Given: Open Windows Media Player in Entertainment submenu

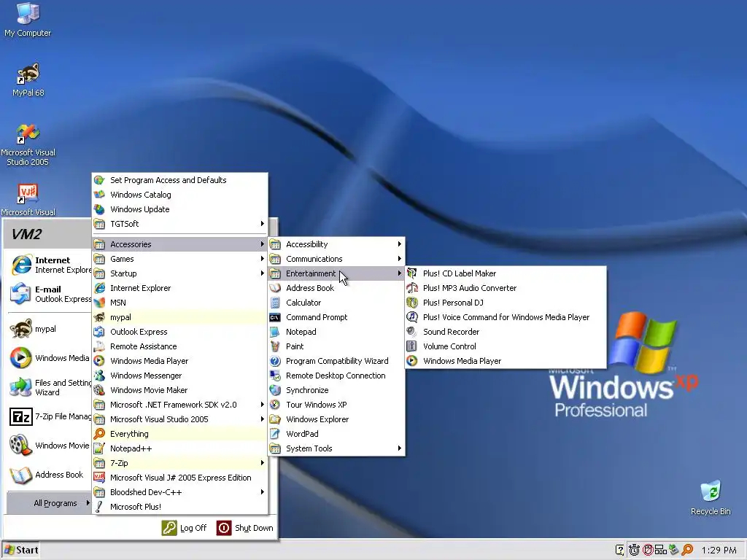Looking at the screenshot, I should tap(506, 361).
